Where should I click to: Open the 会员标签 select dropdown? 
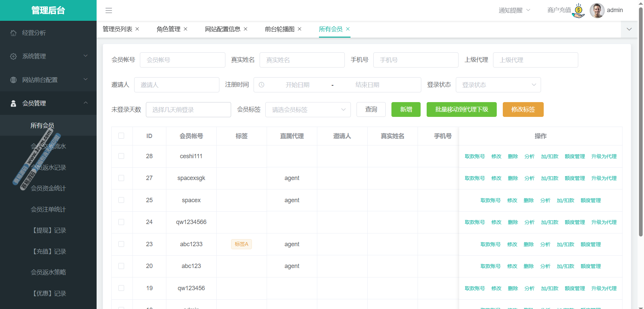(308, 110)
